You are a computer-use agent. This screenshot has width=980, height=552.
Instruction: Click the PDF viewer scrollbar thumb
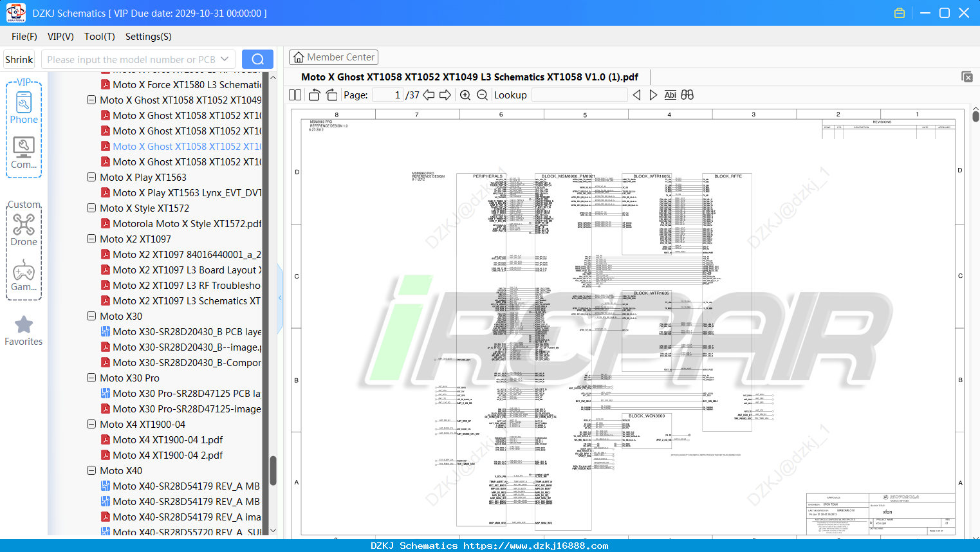(x=975, y=116)
